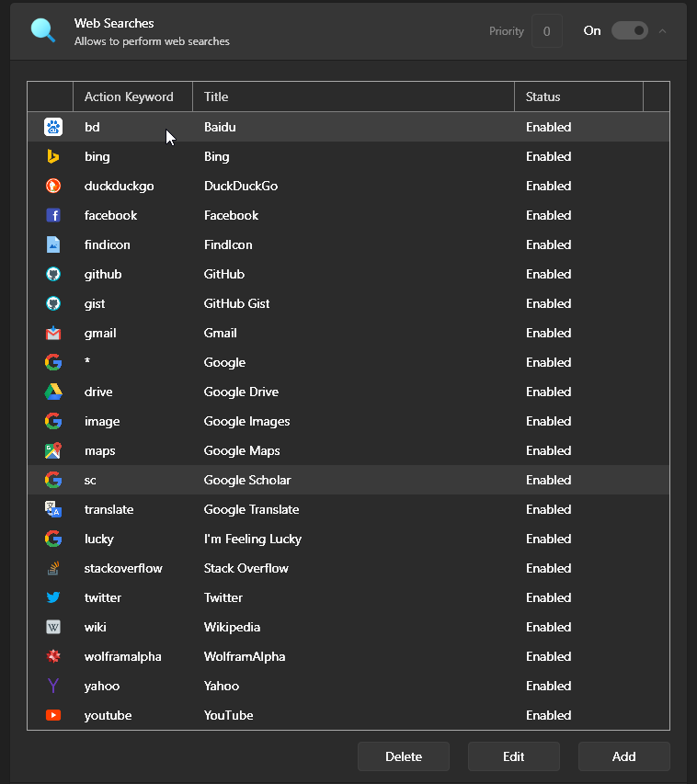Select the DuckDuckGo icon
Viewport: 697px width, 784px height.
[52, 186]
